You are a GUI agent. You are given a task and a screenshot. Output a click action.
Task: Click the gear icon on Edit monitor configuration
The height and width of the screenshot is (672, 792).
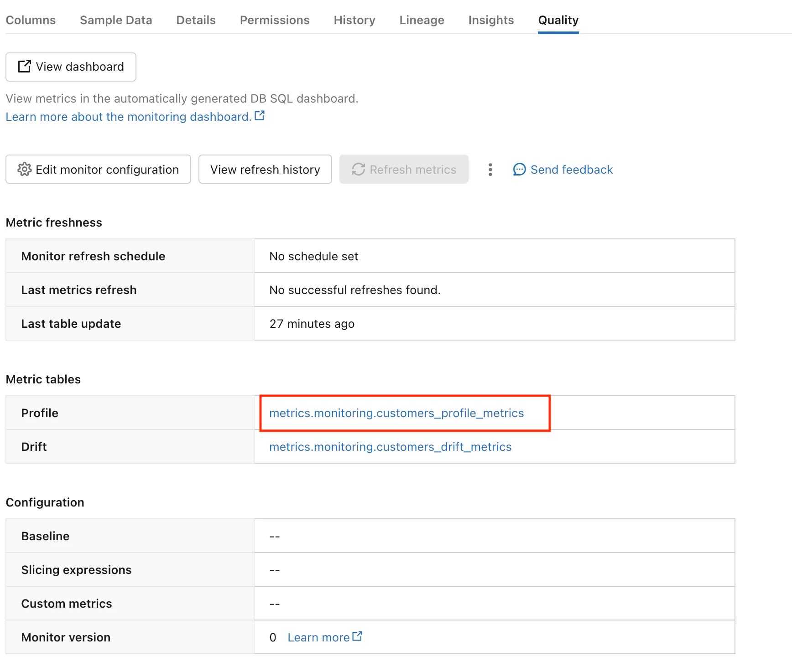point(25,170)
